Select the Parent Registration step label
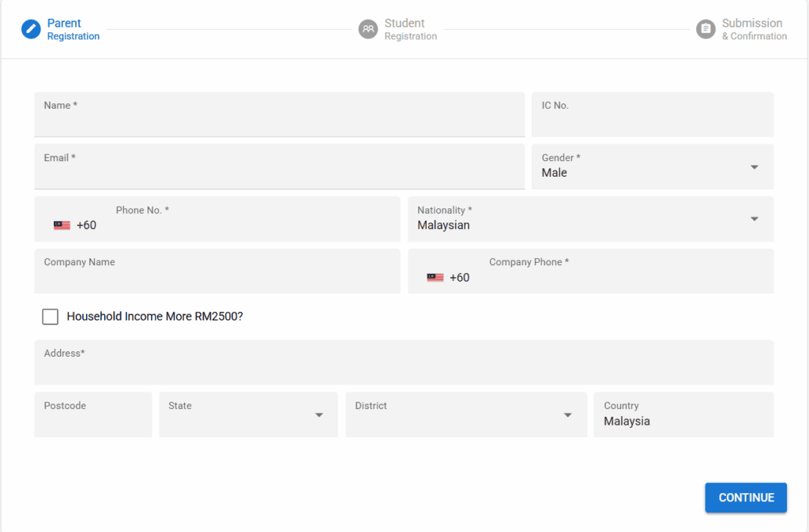The image size is (809, 532). click(73, 29)
